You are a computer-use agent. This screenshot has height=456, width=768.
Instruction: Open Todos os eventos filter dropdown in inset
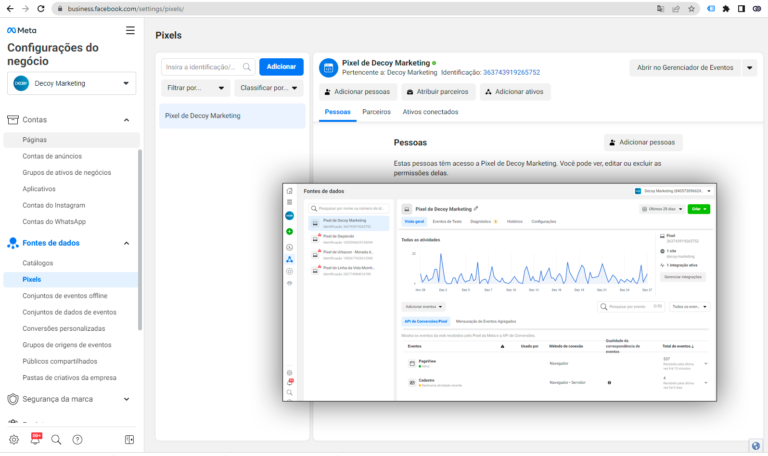(x=689, y=307)
